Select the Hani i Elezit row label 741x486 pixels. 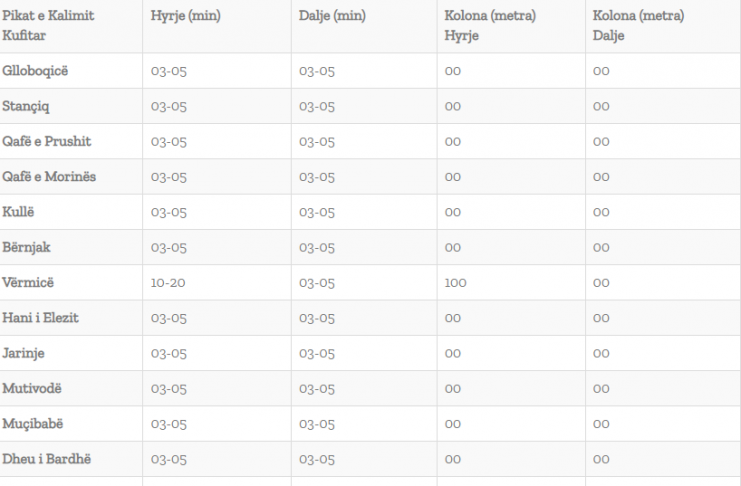pyautogui.click(x=40, y=318)
